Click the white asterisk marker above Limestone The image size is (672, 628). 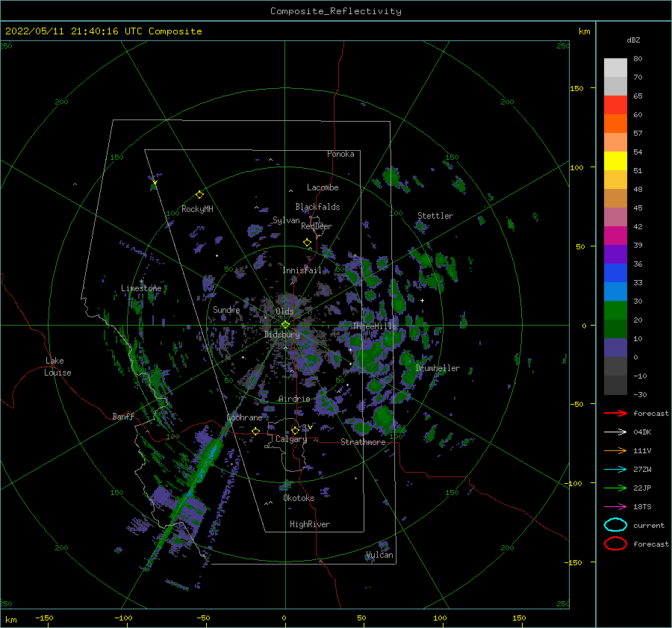pyautogui.click(x=141, y=282)
